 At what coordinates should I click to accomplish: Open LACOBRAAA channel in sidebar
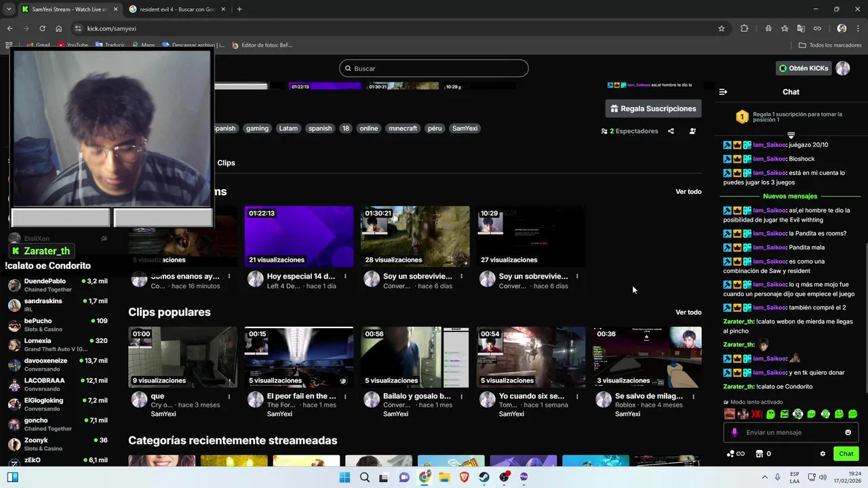(x=58, y=384)
